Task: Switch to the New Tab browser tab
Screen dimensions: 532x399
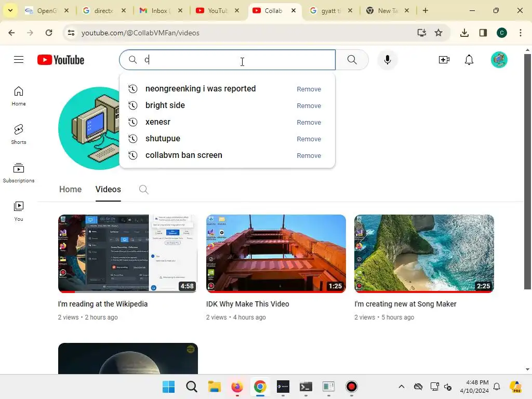Action: [x=383, y=10]
